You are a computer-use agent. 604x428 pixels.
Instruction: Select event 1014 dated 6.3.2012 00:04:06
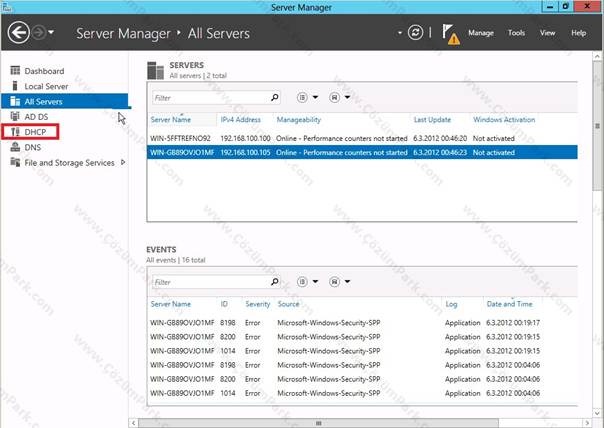(x=362, y=393)
